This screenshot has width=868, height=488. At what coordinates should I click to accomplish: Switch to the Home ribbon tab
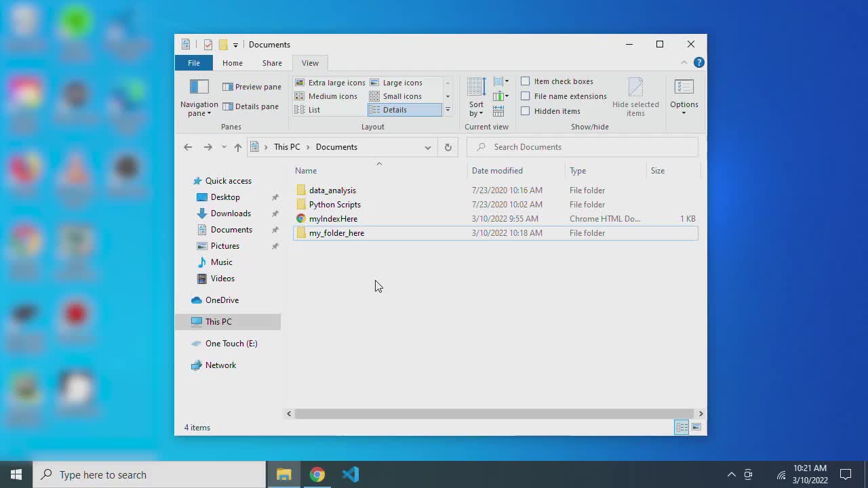pyautogui.click(x=233, y=63)
